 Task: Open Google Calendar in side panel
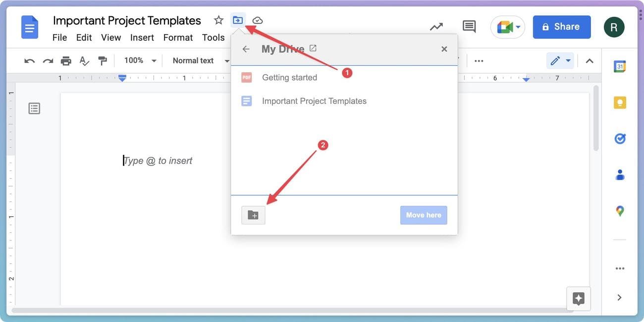click(620, 66)
